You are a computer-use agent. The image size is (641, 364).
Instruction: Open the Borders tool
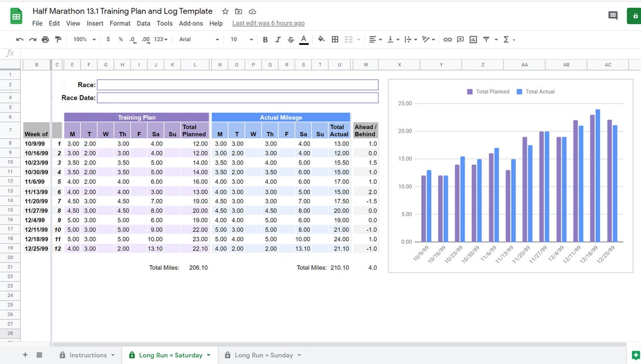click(335, 39)
